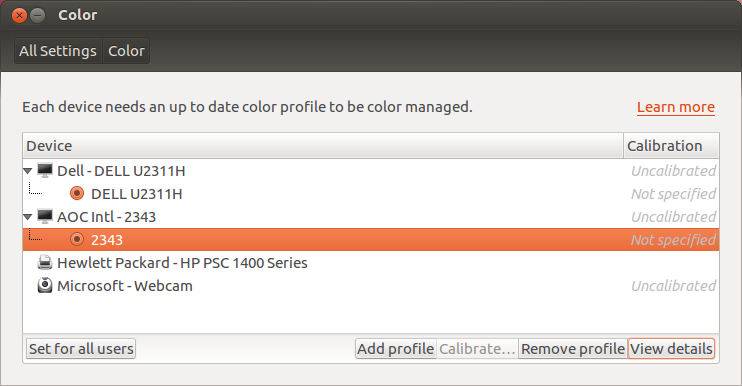This screenshot has width=742, height=386.
Task: Close the Color window
Action: point(19,16)
